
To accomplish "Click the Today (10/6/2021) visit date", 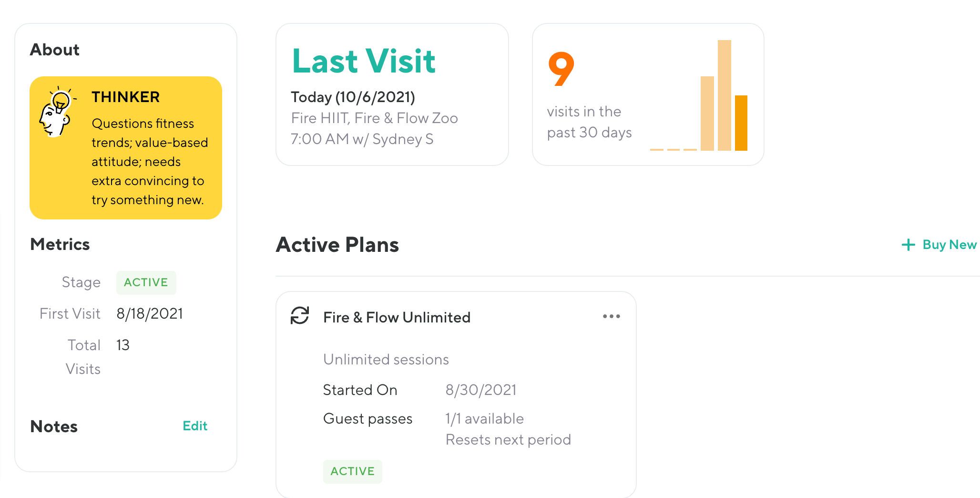I will click(x=353, y=97).
